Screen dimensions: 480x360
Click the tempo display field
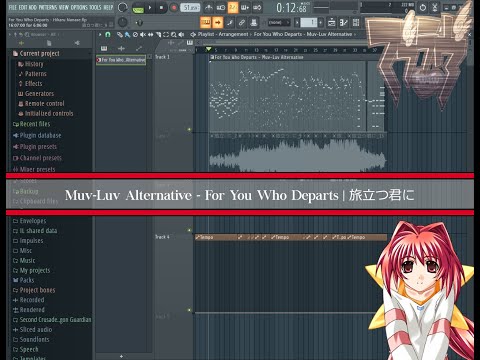[x=190, y=7]
